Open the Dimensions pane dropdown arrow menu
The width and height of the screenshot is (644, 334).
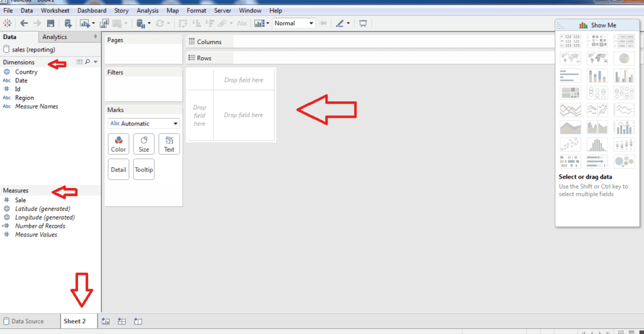tap(96, 62)
